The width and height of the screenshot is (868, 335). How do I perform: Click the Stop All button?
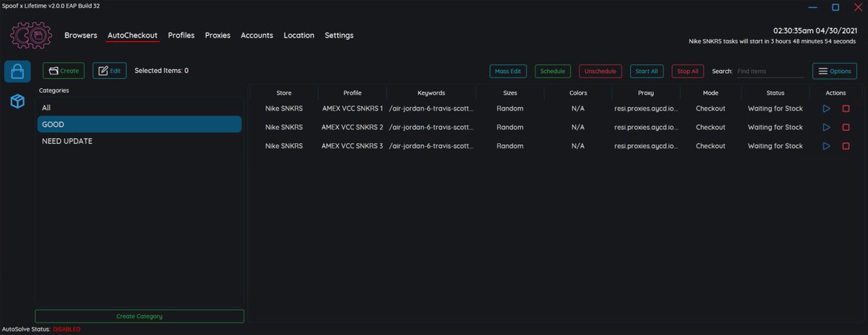coord(688,72)
